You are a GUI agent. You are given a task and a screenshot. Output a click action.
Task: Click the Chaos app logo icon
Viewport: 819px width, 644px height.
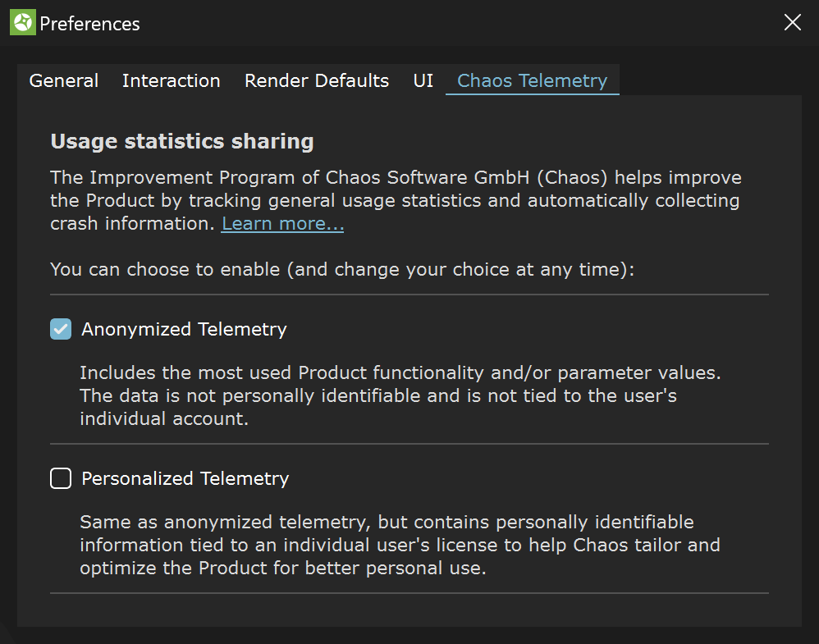pos(22,22)
